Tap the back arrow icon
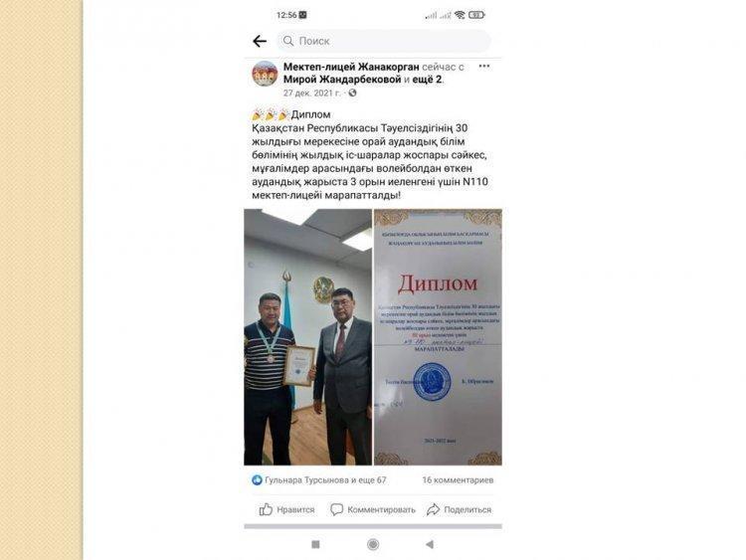Viewport: 746px width, 560px height. click(x=260, y=42)
